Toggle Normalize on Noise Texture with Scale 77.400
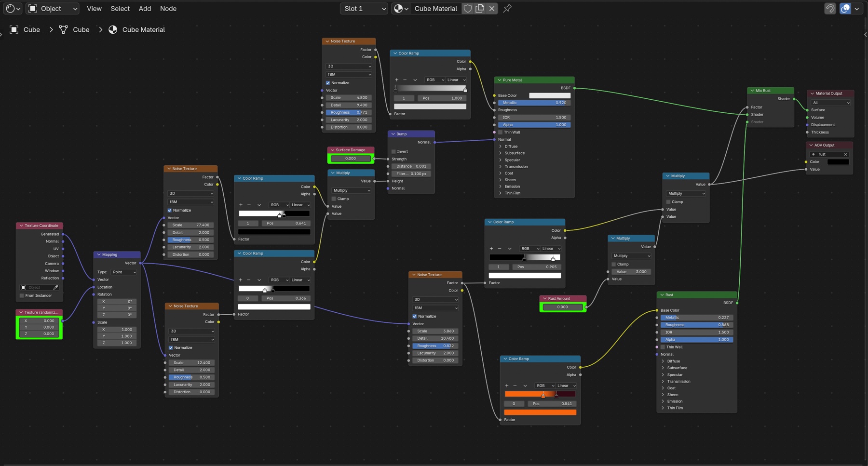The width and height of the screenshot is (868, 466). click(x=170, y=210)
